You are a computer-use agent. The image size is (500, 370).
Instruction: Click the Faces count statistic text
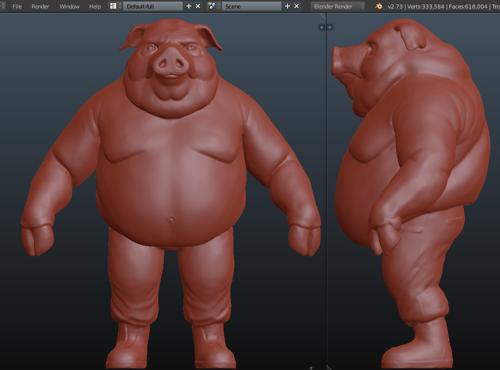[x=468, y=6]
